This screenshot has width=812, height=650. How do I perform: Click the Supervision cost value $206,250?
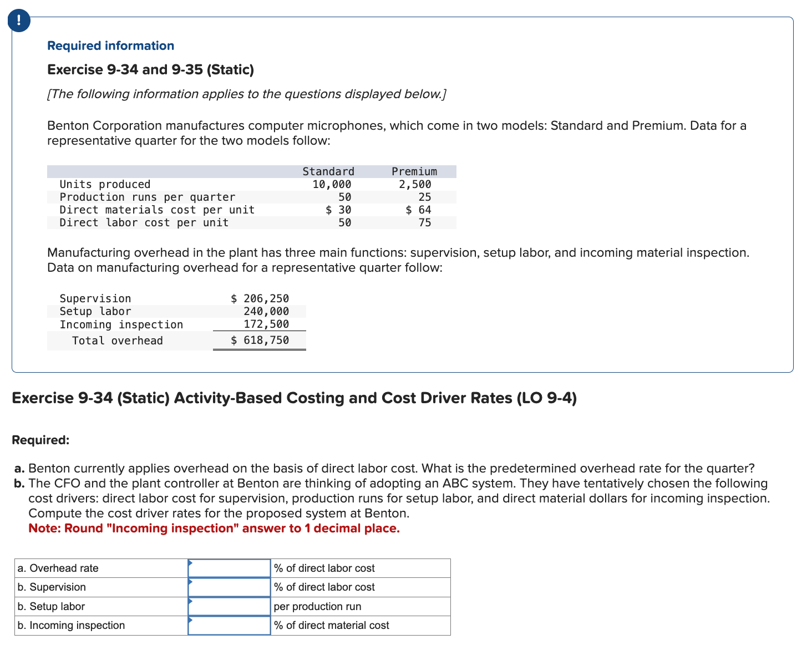[260, 298]
